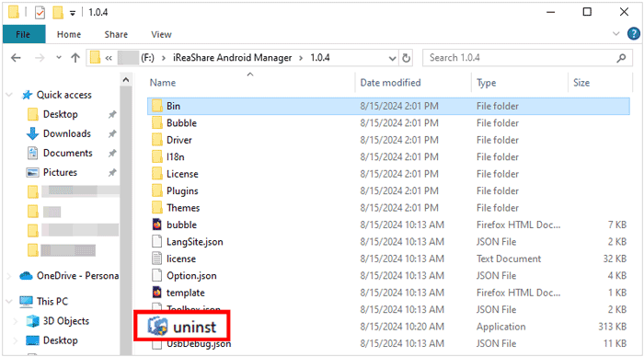This screenshot has height=357, width=644.
Task: Click the (F:) drive breadcrumb
Action: 147,58
